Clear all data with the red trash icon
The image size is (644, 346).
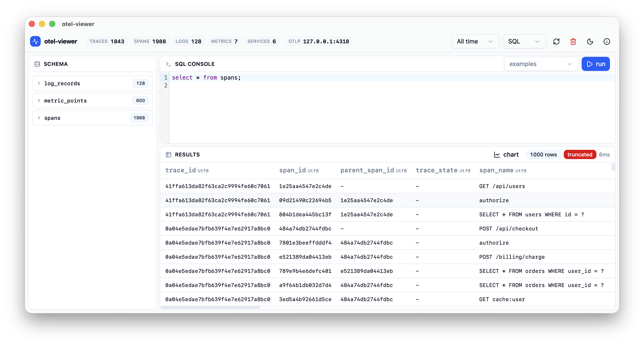(573, 42)
